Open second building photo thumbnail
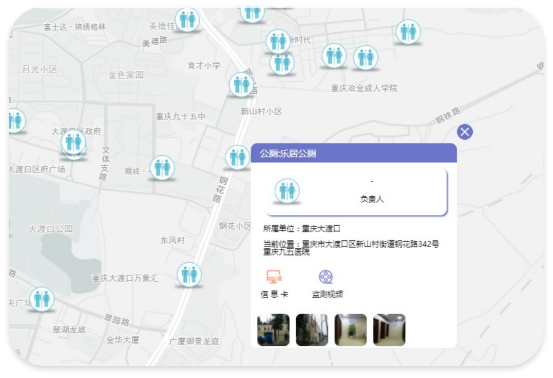Image resolution: width=553 pixels, height=378 pixels. (312, 330)
